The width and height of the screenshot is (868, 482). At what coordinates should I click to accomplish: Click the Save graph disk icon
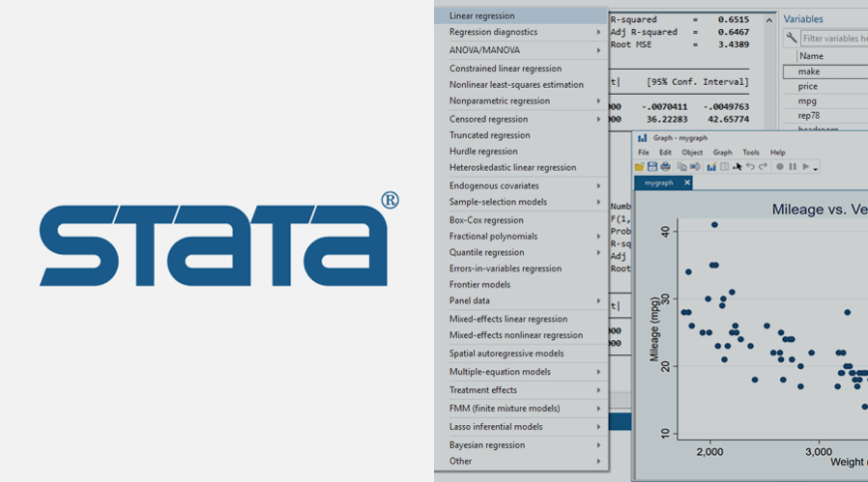[652, 166]
